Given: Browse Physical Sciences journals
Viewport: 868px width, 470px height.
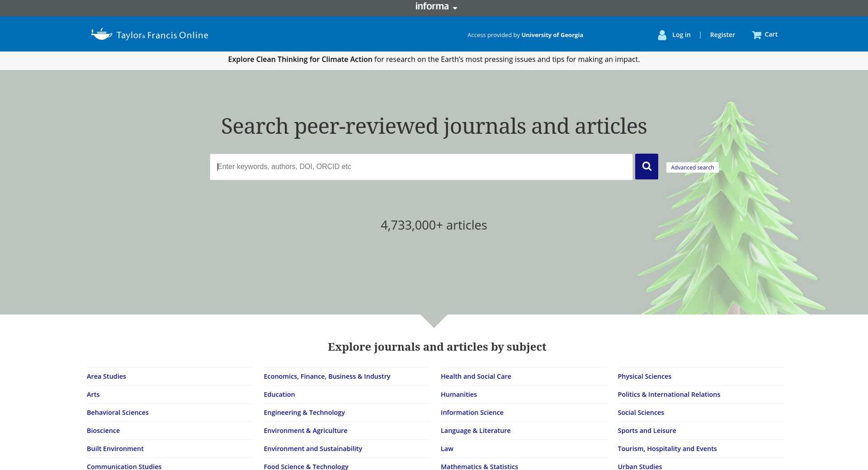Looking at the screenshot, I should click(644, 376).
